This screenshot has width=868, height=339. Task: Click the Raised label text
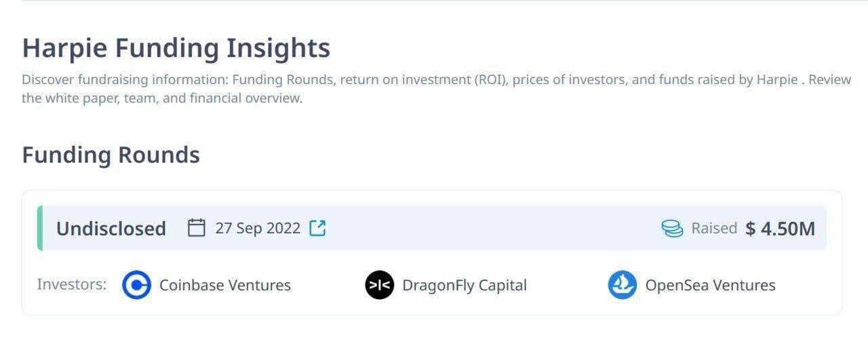[714, 228]
